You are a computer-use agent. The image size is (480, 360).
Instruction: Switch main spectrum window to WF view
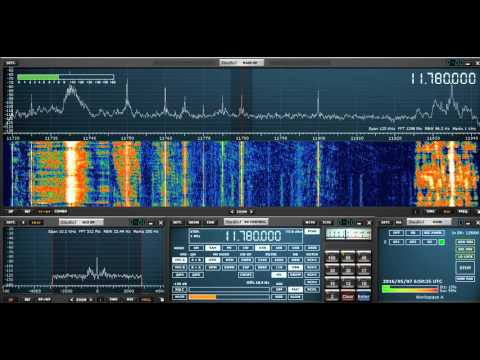[x=27, y=211]
